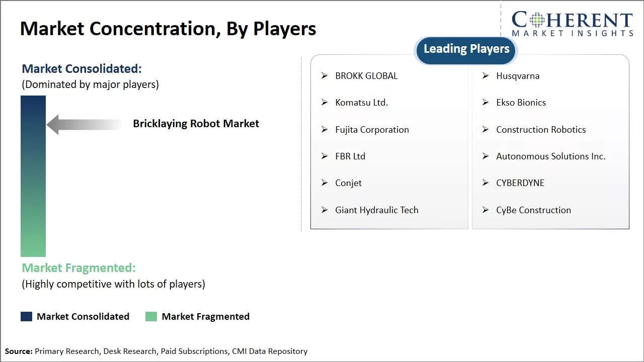644x362 pixels.
Task: Click the arrow bullet beside Ekso Bionics
Action: [x=486, y=103]
